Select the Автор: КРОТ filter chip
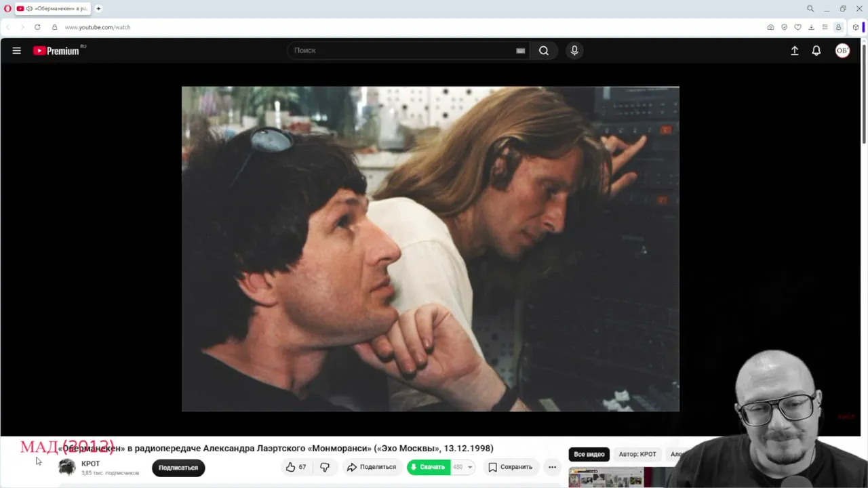Image resolution: width=868 pixels, height=488 pixels. (x=637, y=454)
